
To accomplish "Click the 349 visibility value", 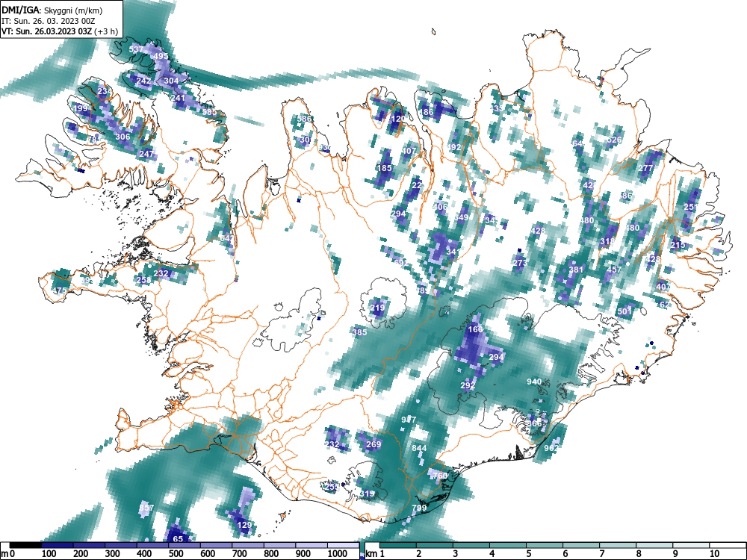I will [461, 217].
